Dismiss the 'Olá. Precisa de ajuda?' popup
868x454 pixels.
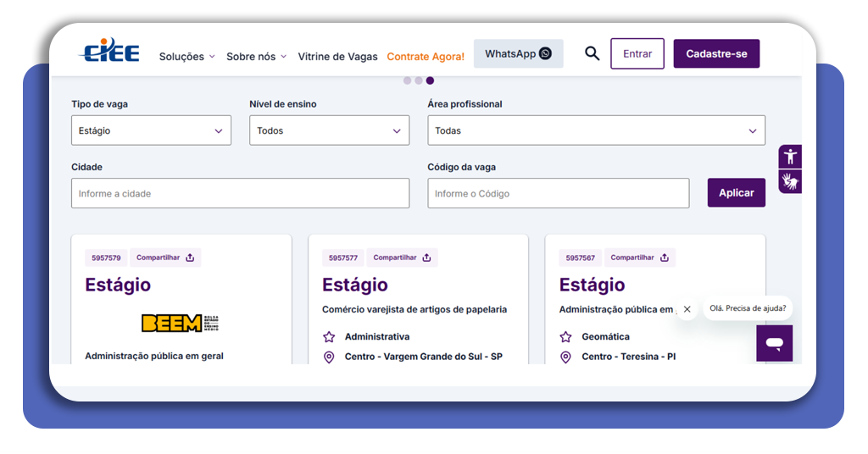tap(687, 309)
